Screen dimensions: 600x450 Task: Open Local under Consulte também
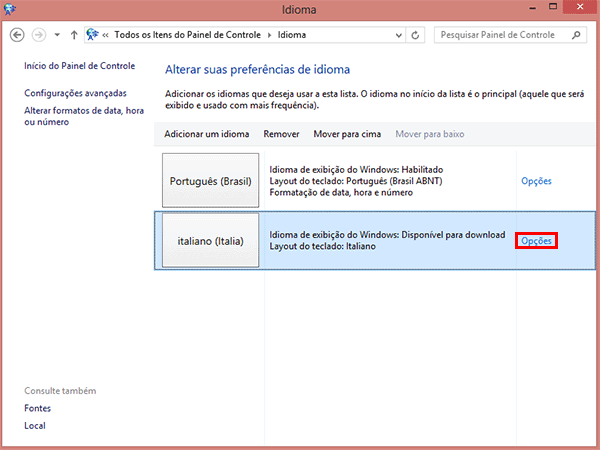coord(35,426)
